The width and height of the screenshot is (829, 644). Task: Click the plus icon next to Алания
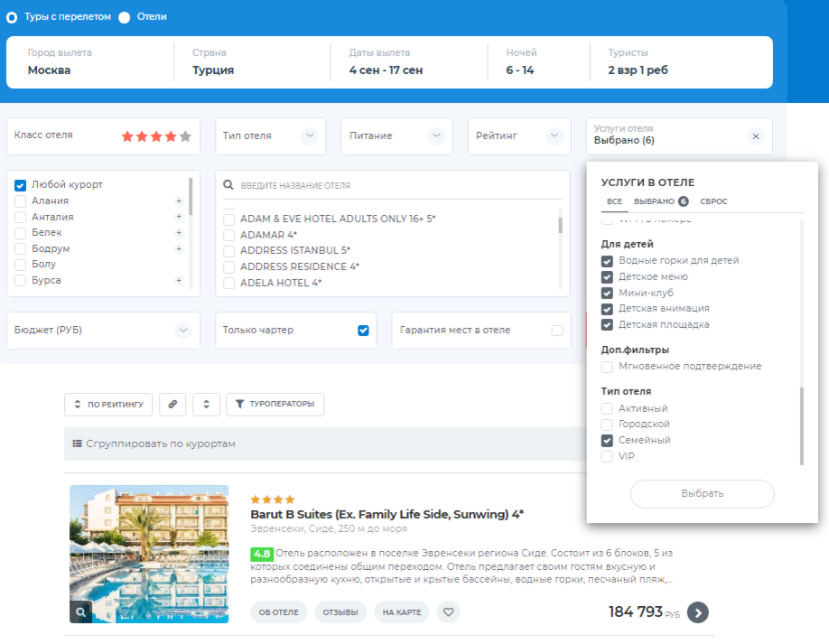(x=179, y=201)
